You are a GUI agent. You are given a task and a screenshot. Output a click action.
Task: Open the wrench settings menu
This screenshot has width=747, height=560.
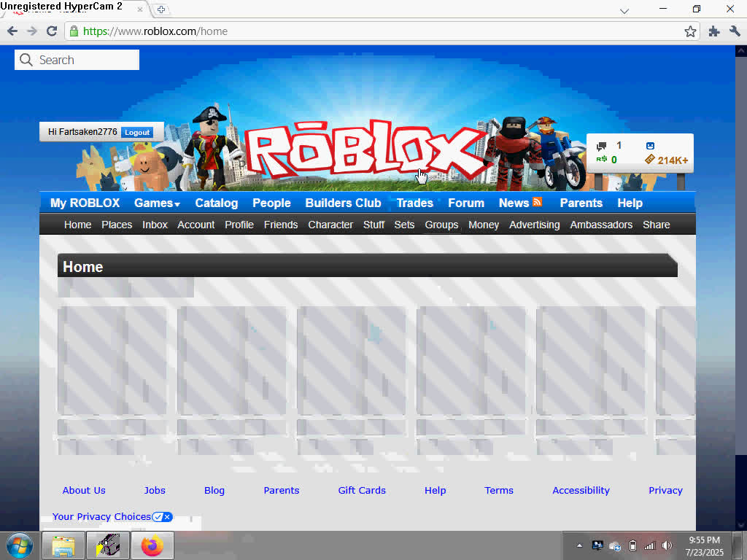click(x=735, y=31)
